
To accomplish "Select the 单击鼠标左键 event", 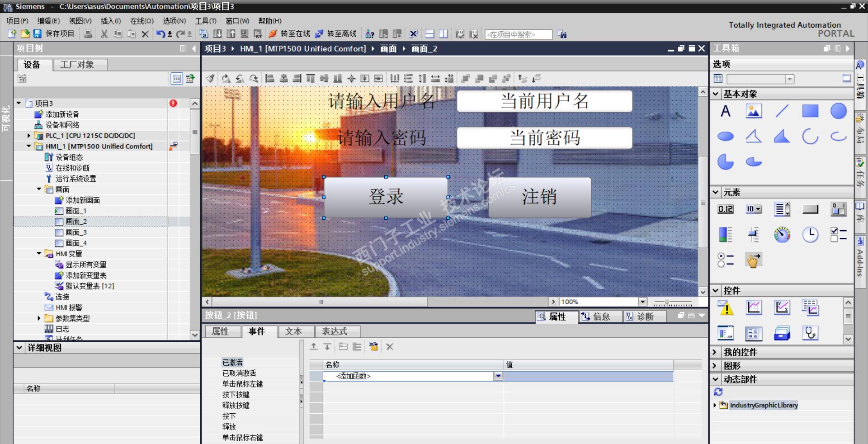I will [x=243, y=384].
